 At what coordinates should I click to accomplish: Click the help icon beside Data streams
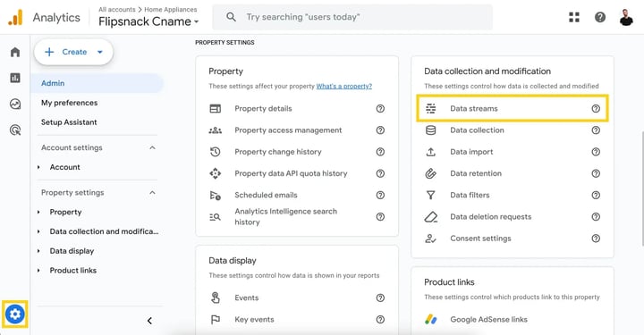coord(596,109)
